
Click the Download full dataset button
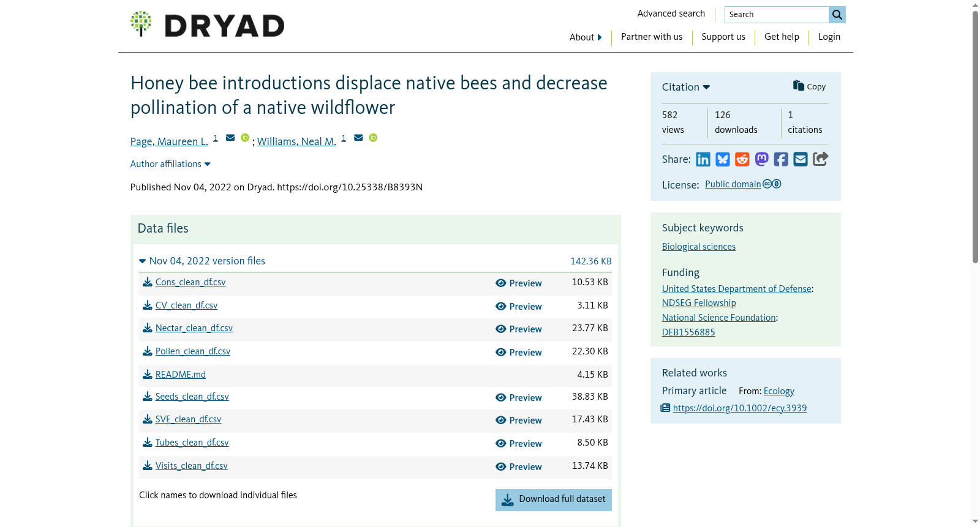pyautogui.click(x=554, y=499)
